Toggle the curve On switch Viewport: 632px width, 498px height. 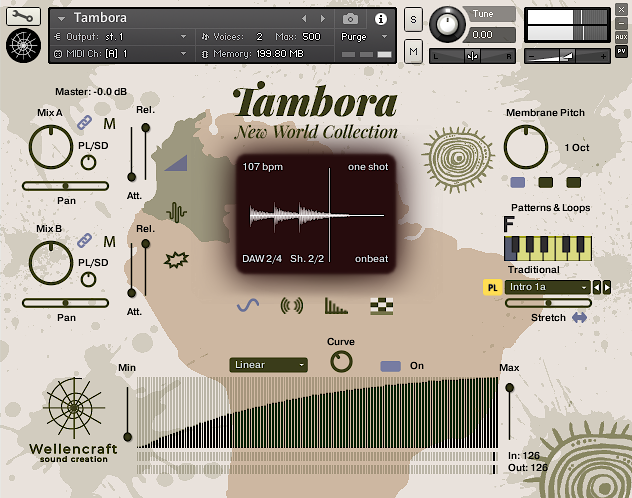pos(390,366)
